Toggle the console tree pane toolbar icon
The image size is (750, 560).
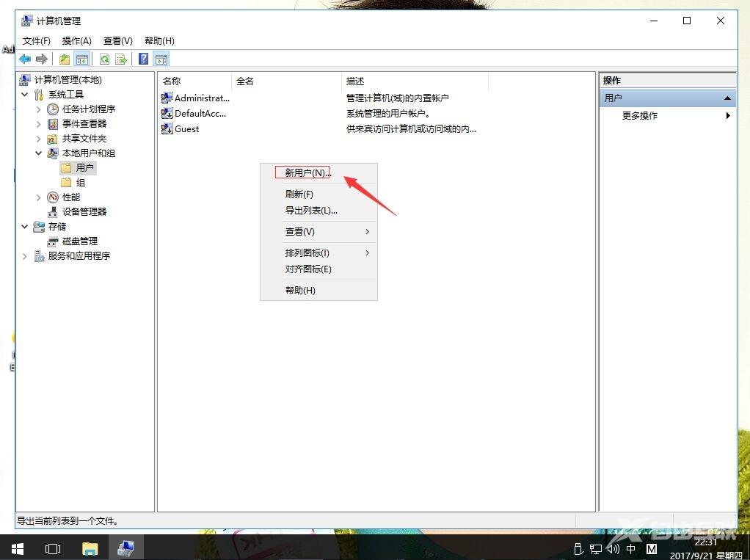pos(82,59)
